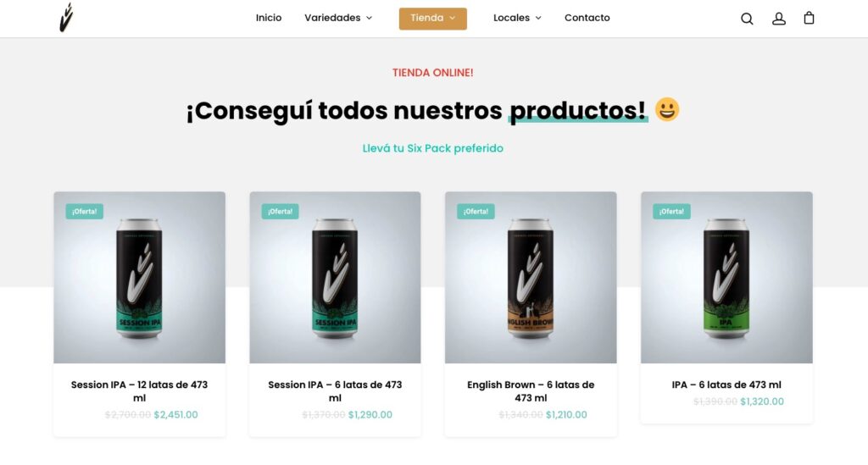Open the user account icon
The height and width of the screenshot is (465, 868).
click(x=779, y=19)
